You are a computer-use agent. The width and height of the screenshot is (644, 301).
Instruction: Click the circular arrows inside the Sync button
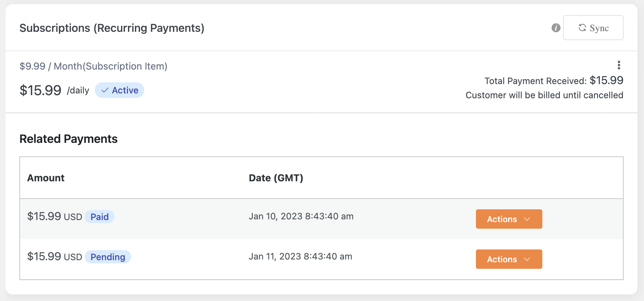click(x=582, y=28)
